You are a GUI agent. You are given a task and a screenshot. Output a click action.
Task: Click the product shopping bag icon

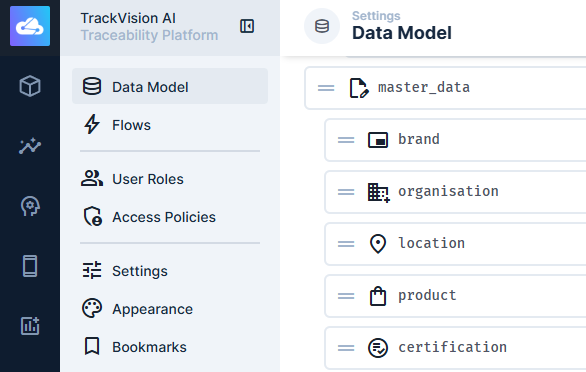(378, 296)
